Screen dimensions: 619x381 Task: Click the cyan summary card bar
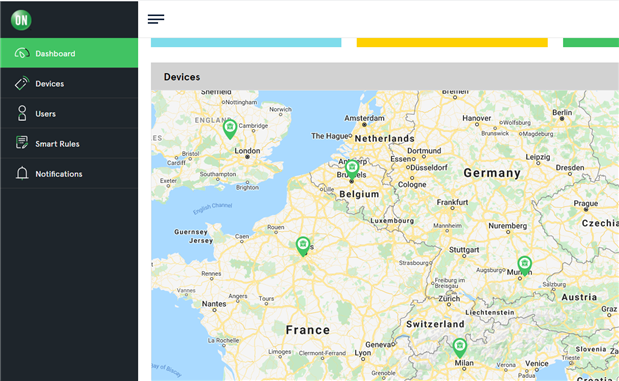point(246,43)
